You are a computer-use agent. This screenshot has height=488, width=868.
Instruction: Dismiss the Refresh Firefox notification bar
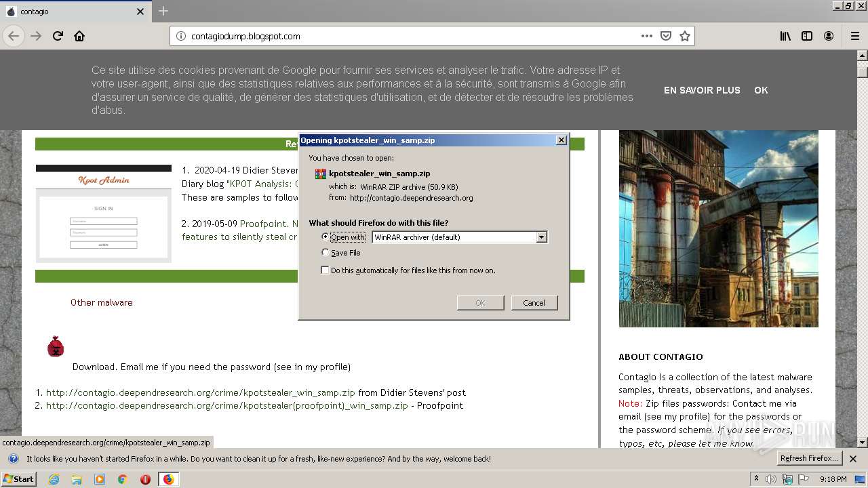(x=852, y=459)
